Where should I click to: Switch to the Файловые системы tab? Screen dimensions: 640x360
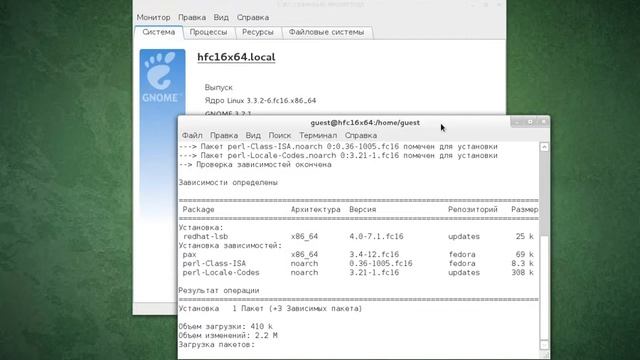coord(326,32)
